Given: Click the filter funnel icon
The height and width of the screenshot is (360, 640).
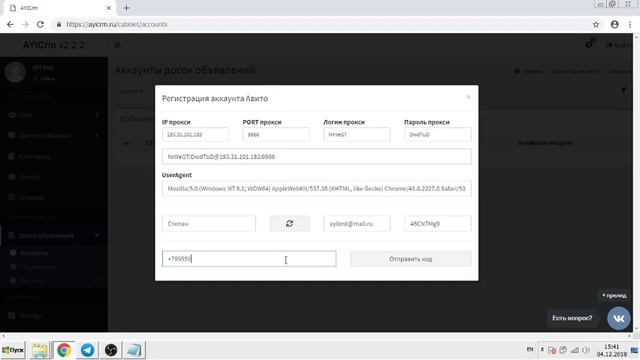Looking at the screenshot, I should tap(624, 91).
